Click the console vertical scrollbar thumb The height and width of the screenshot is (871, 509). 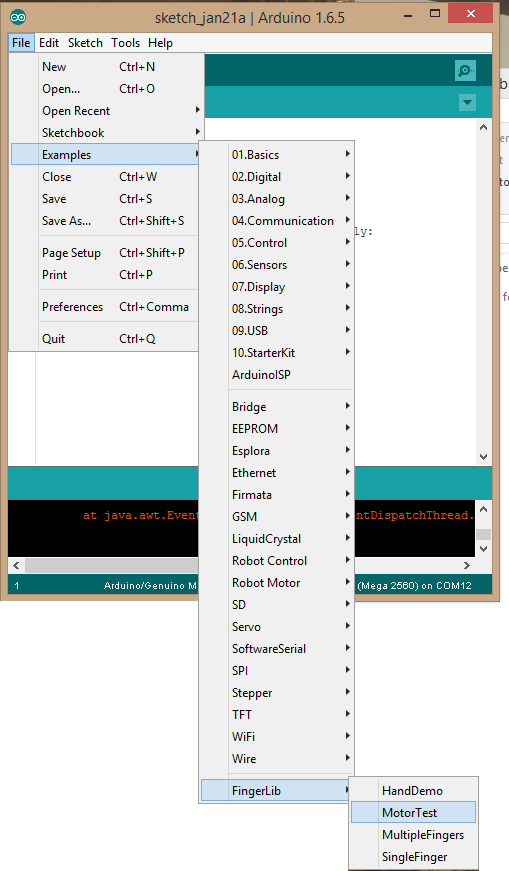pos(483,534)
